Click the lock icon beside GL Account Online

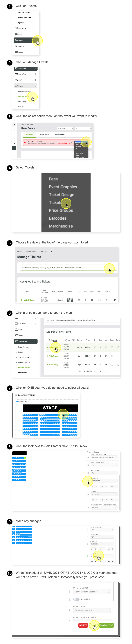(69, 610)
